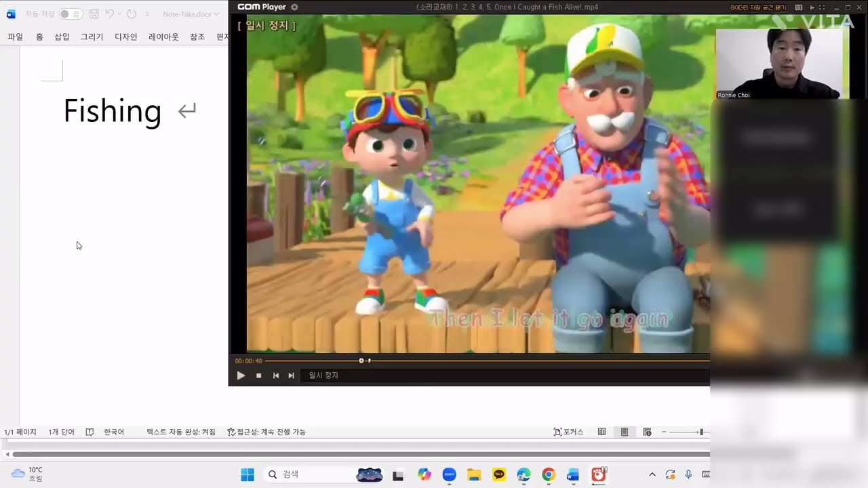Click the horizontal scrollbar left arrow

click(x=7, y=454)
